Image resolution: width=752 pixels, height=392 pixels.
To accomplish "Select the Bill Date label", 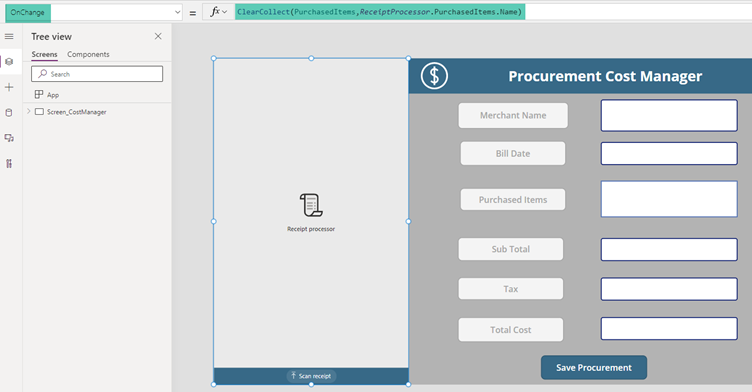I will coord(513,154).
